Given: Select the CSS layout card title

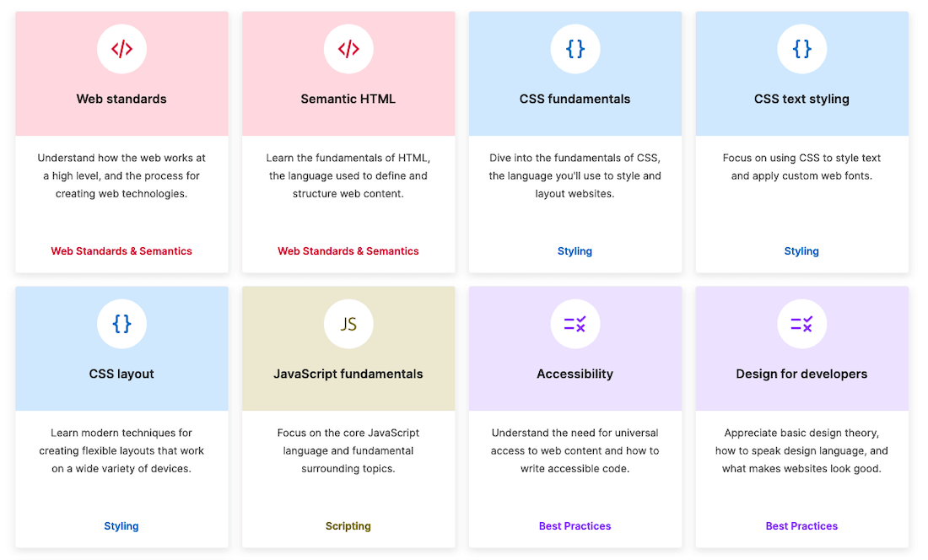Looking at the screenshot, I should click(121, 374).
